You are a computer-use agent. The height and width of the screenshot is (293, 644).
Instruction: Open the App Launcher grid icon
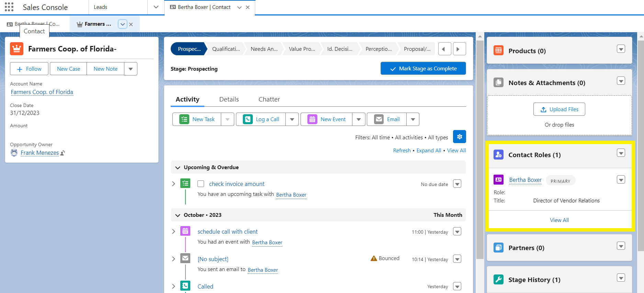(9, 7)
